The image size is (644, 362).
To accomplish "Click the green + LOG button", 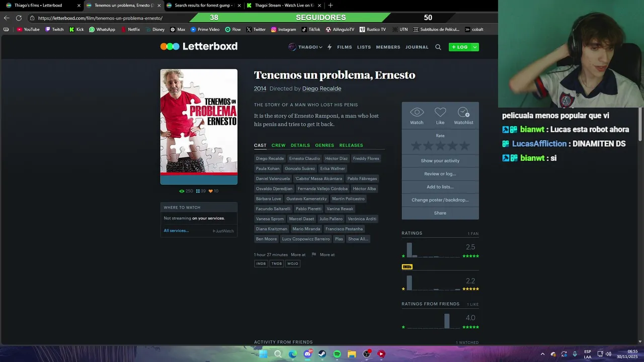I will click(x=460, y=47).
